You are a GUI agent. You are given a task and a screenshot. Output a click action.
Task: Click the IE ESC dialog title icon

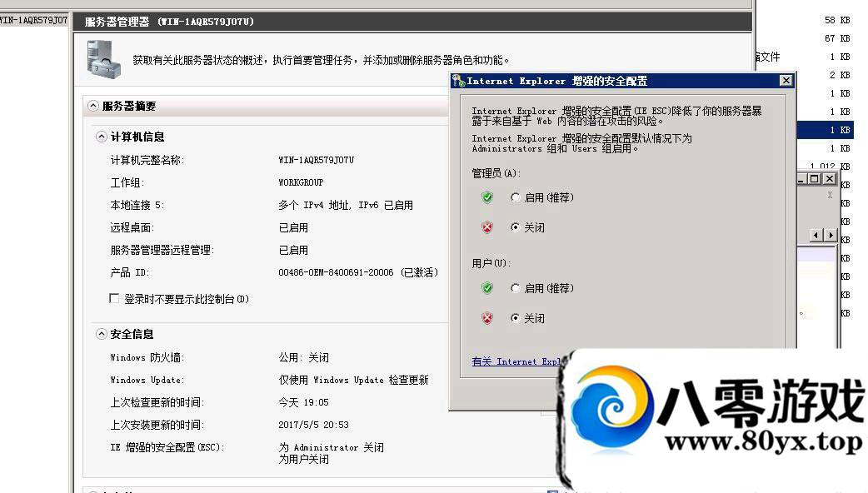pos(458,81)
